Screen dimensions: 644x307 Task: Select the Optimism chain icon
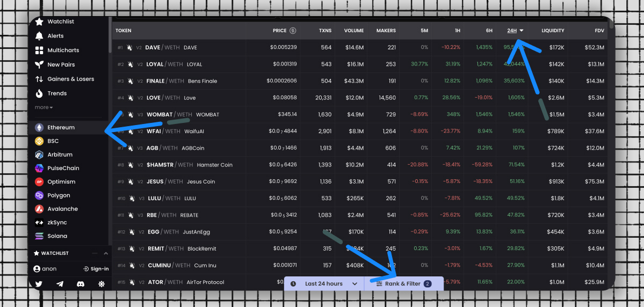tap(39, 182)
